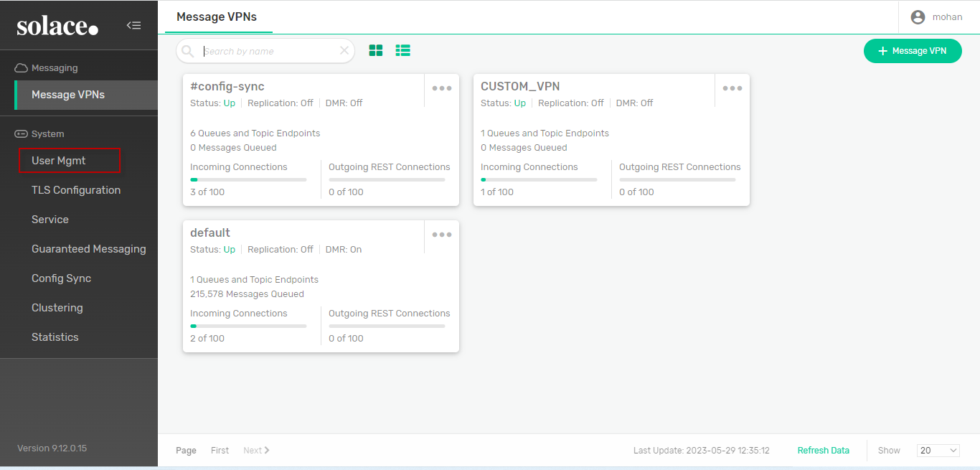
Task: Open the Show page-size dropdown
Action: point(938,451)
